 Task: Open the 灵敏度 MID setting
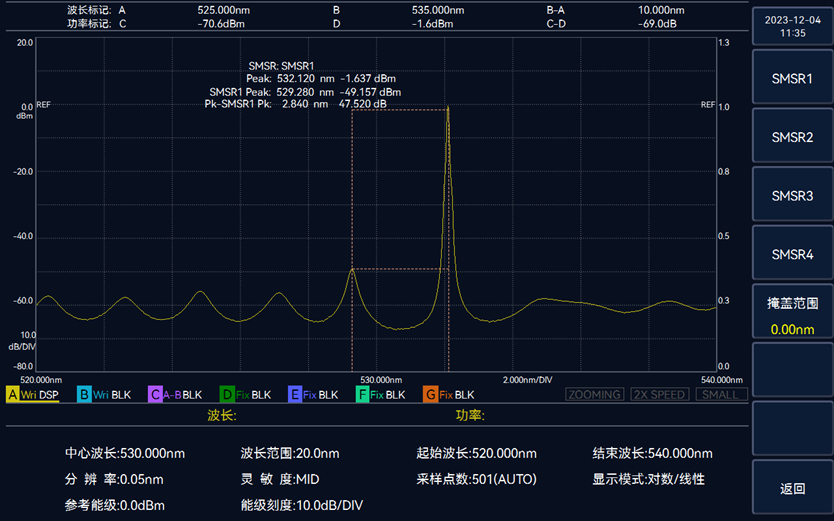tap(280, 479)
